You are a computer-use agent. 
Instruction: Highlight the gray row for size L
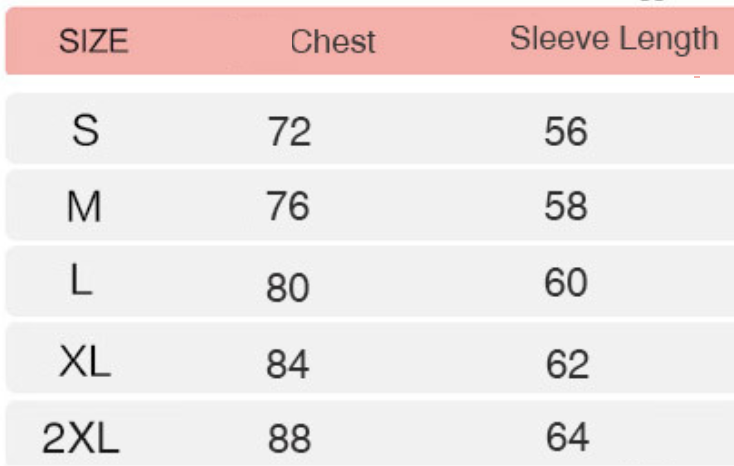430,284
